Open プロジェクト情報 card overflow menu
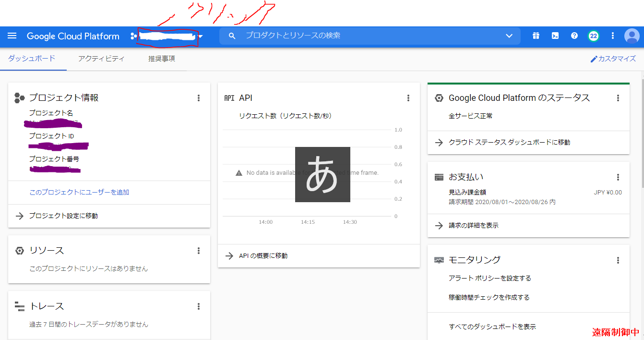The width and height of the screenshot is (644, 340). [x=198, y=97]
